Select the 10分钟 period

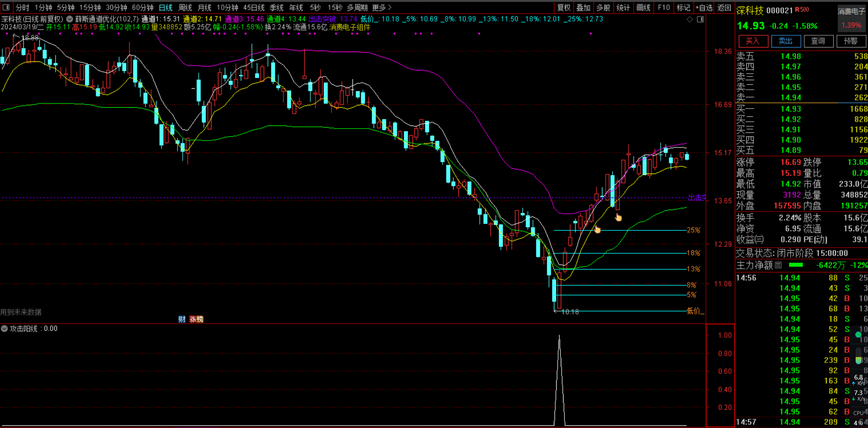228,7
